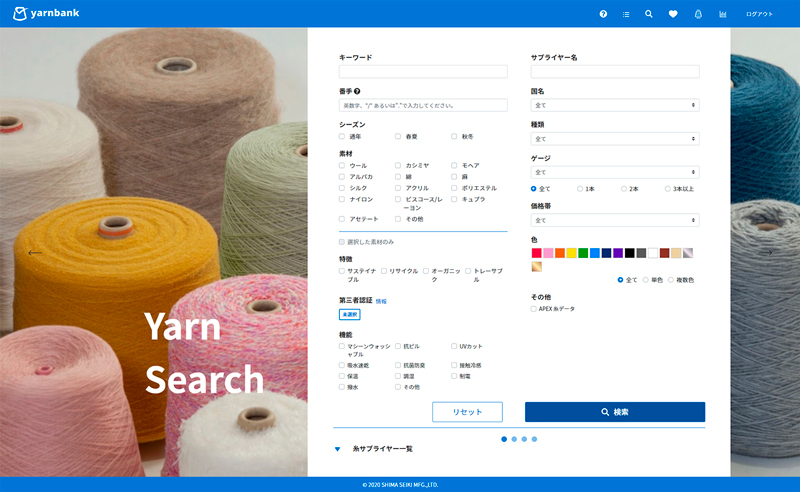Pick the gold metallic color swatch
This screenshot has width=800, height=492.
536,266
